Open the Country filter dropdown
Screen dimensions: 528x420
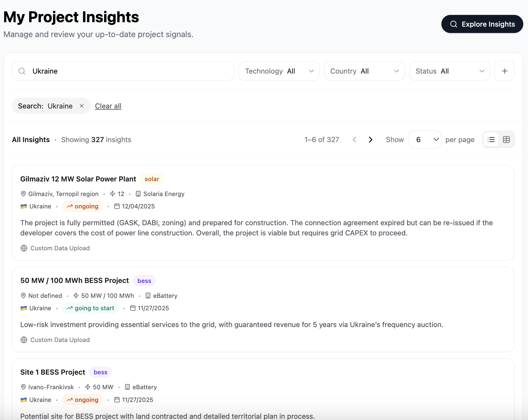pyautogui.click(x=365, y=71)
